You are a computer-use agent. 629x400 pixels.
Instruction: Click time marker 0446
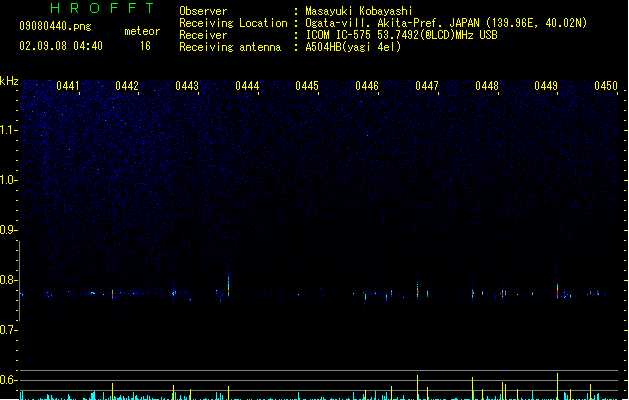[367, 86]
